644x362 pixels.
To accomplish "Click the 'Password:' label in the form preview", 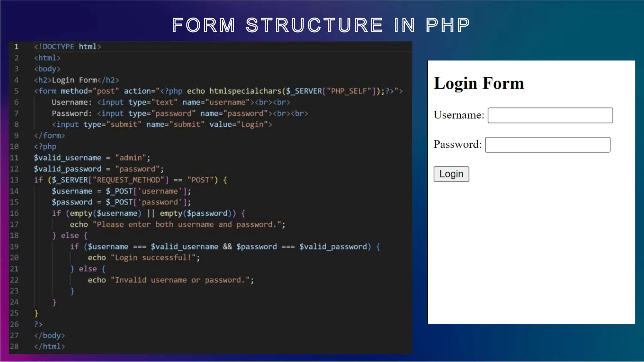I will click(458, 144).
